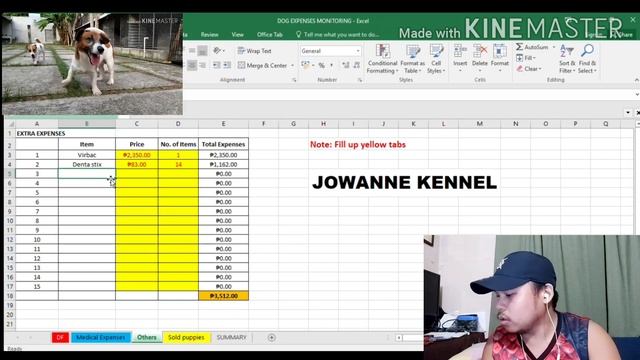The image size is (640, 360).
Task: Switch to Sold puppies sheet tab
Action: [186, 338]
